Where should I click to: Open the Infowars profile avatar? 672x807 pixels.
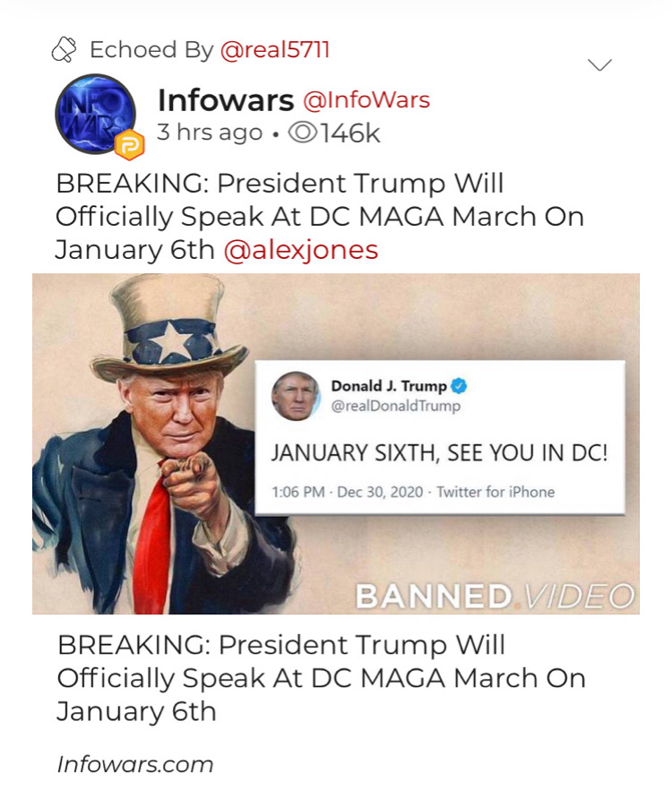pyautogui.click(x=95, y=114)
